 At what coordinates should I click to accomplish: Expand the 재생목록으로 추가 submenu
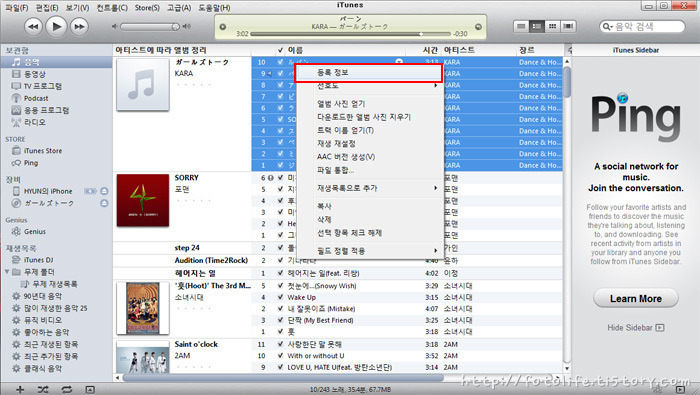point(370,188)
